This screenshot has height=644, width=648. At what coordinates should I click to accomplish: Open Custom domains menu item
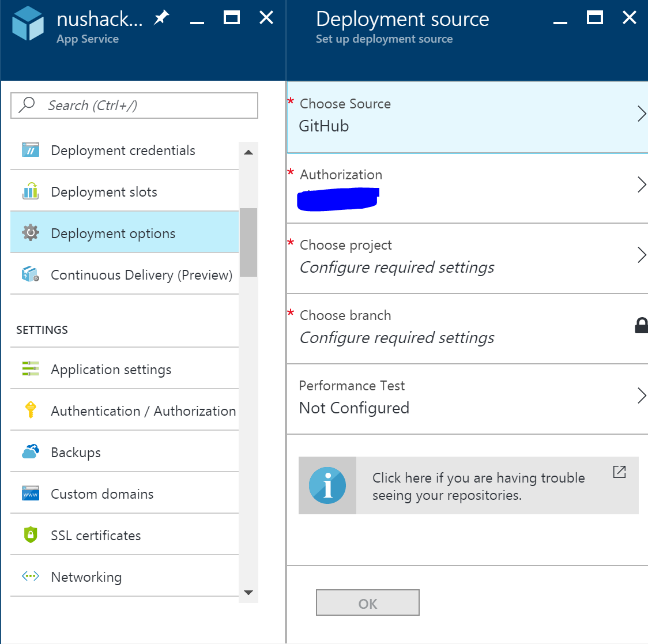125,493
